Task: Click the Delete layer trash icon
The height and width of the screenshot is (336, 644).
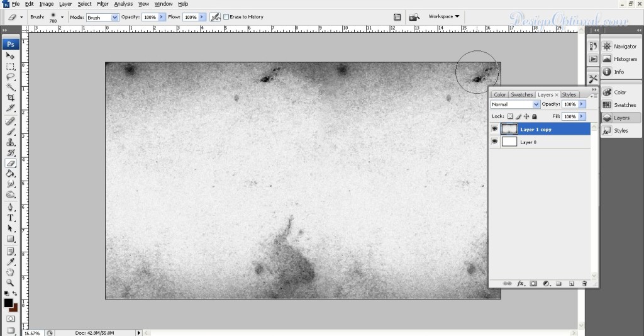Action: pos(584,283)
